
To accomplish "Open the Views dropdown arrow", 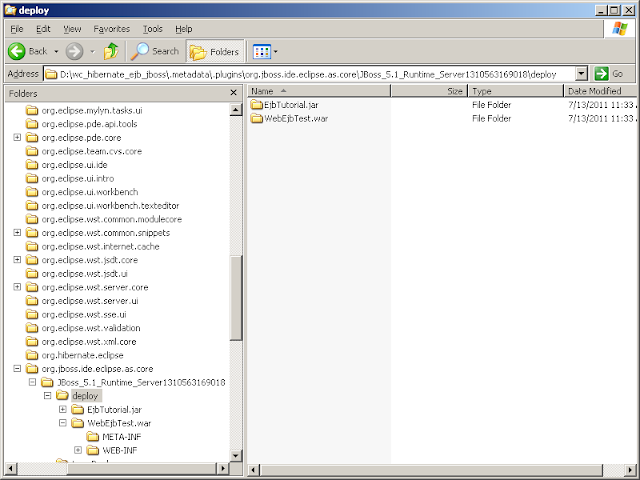I will click(x=276, y=52).
